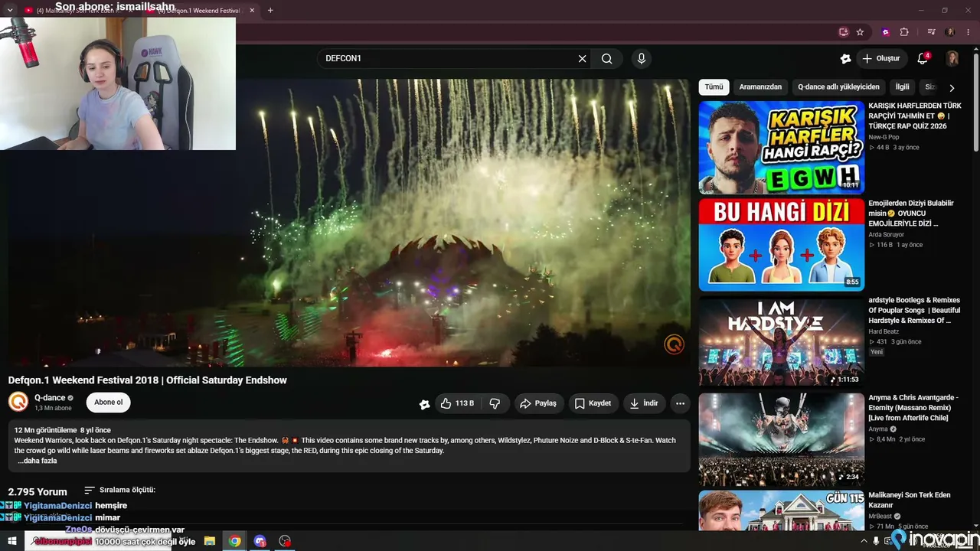Open the MrBeast mansion video thumbnail
The width and height of the screenshot is (980, 551).
click(781, 510)
